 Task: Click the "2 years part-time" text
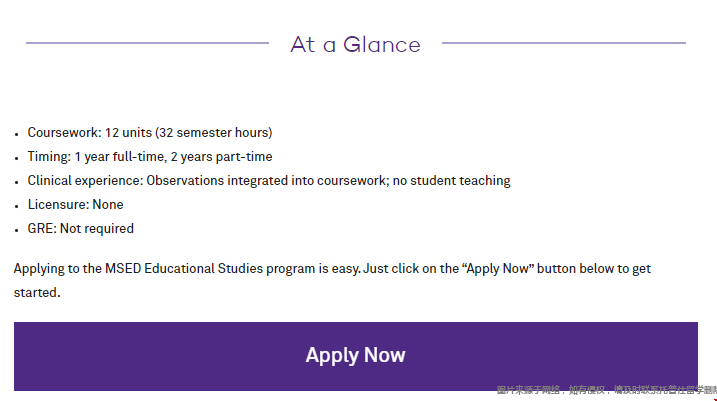click(x=221, y=157)
